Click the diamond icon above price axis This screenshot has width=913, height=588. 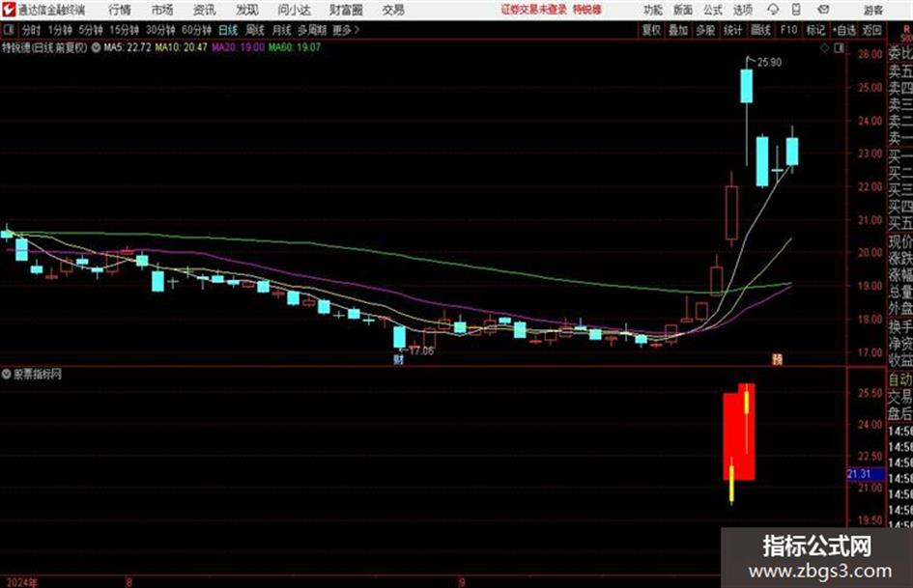coord(824,48)
